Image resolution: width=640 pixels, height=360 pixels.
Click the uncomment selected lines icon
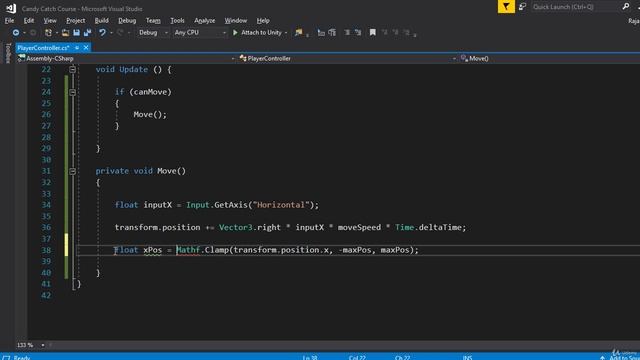tap(358, 32)
